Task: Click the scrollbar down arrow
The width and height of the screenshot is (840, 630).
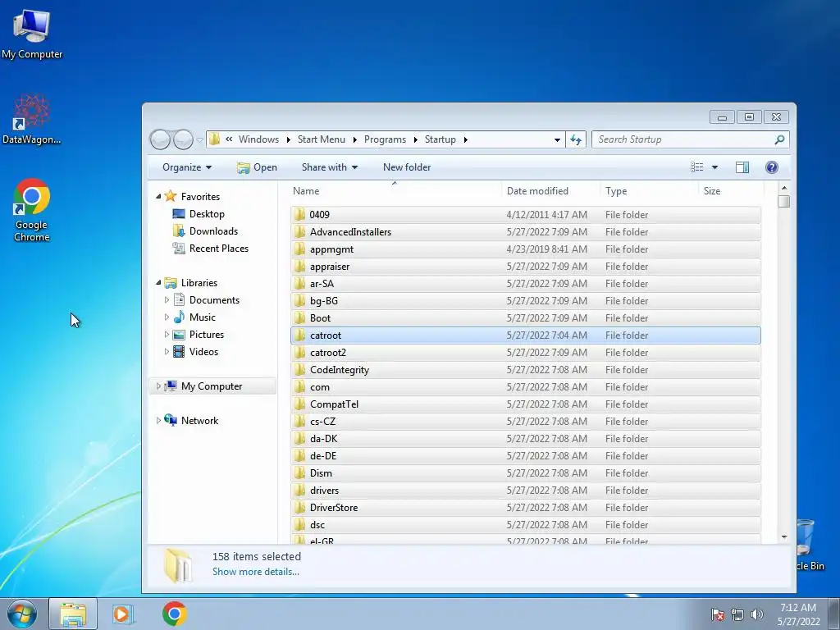Action: 783,536
